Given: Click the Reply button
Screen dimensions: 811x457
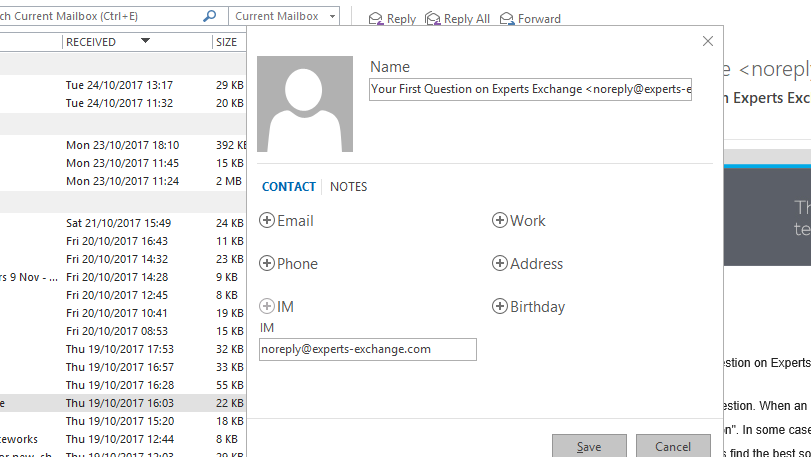Looking at the screenshot, I should pos(392,19).
